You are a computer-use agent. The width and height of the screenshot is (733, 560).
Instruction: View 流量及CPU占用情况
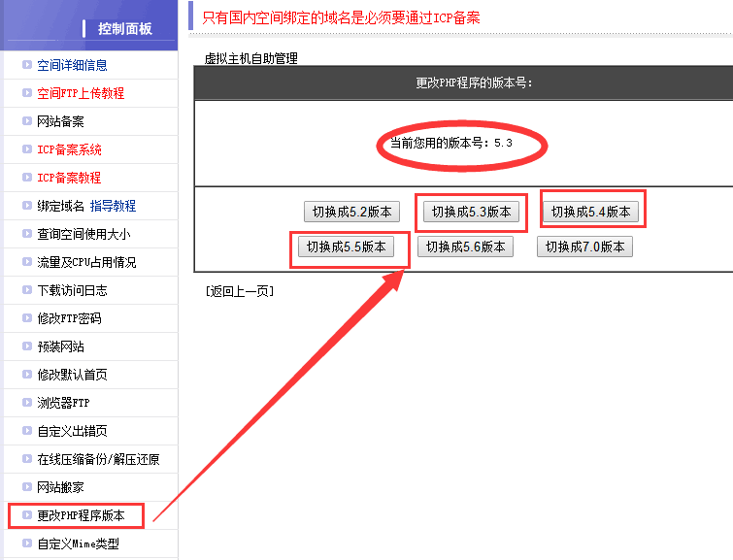pos(86,262)
